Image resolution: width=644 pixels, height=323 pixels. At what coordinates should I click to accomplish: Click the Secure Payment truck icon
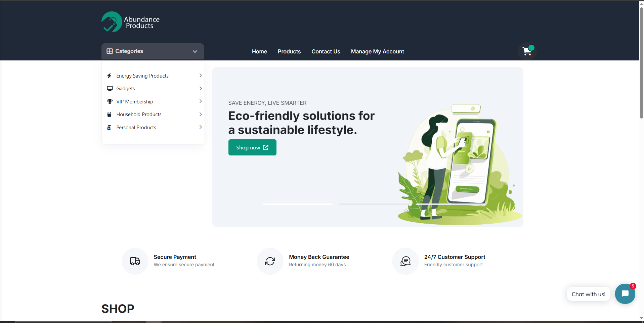(135, 261)
